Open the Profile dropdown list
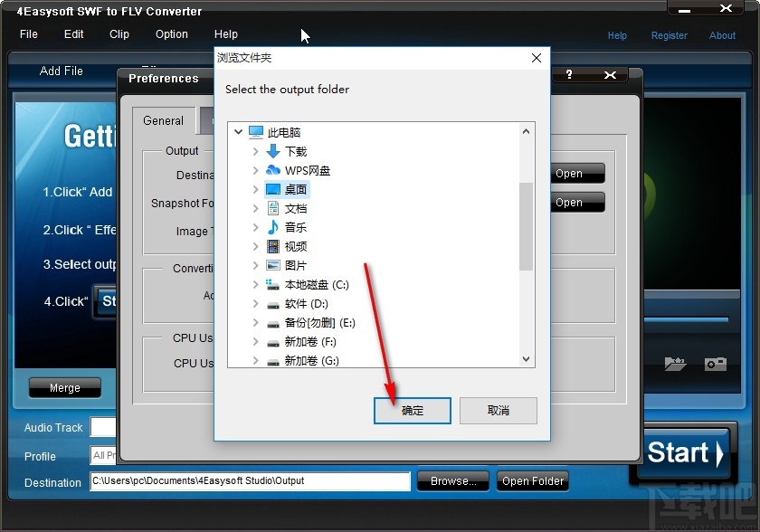 click(101, 457)
